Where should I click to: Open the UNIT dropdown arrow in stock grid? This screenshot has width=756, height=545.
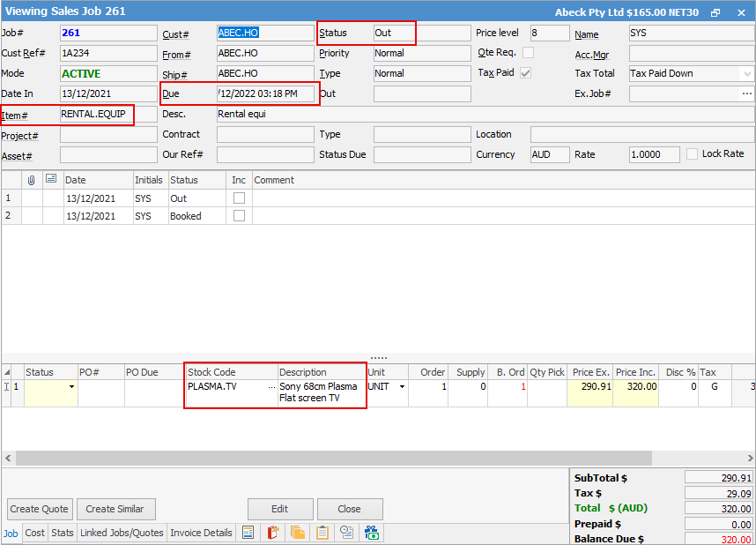click(x=402, y=386)
